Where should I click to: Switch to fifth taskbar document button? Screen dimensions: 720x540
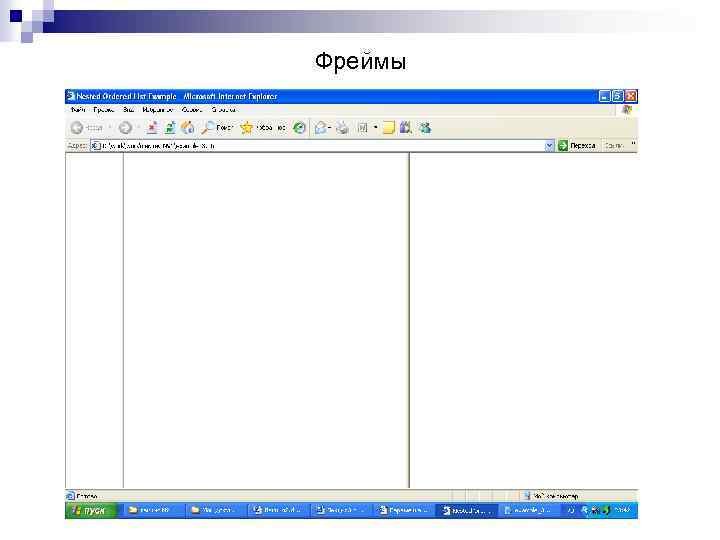click(x=403, y=510)
